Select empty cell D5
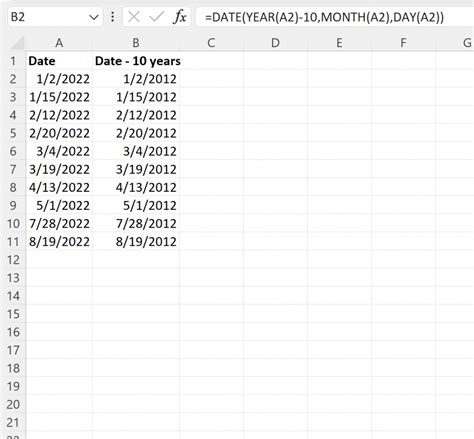The height and width of the screenshot is (439, 474). click(x=275, y=133)
